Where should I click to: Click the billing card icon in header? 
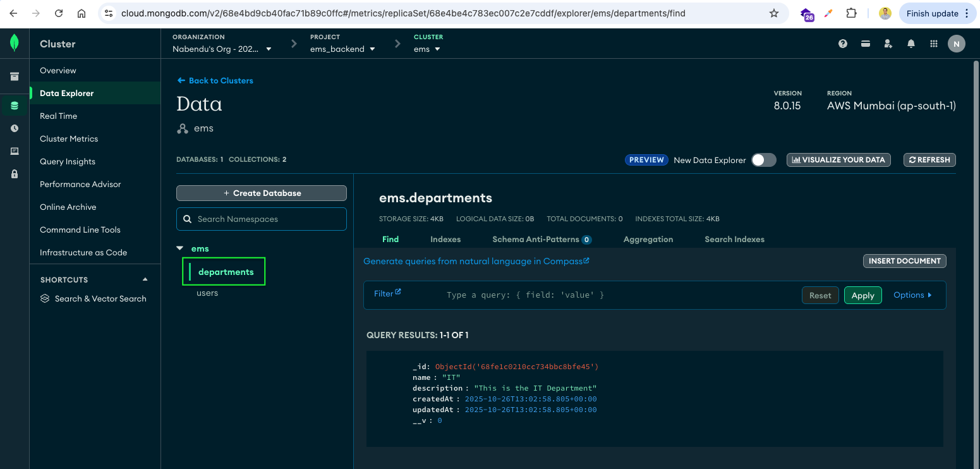(866, 44)
